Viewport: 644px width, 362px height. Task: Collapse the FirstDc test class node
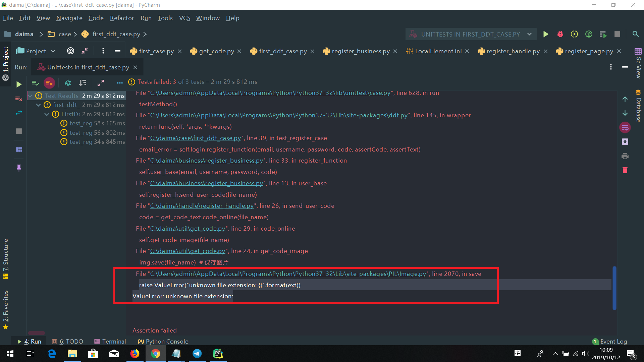(47, 114)
